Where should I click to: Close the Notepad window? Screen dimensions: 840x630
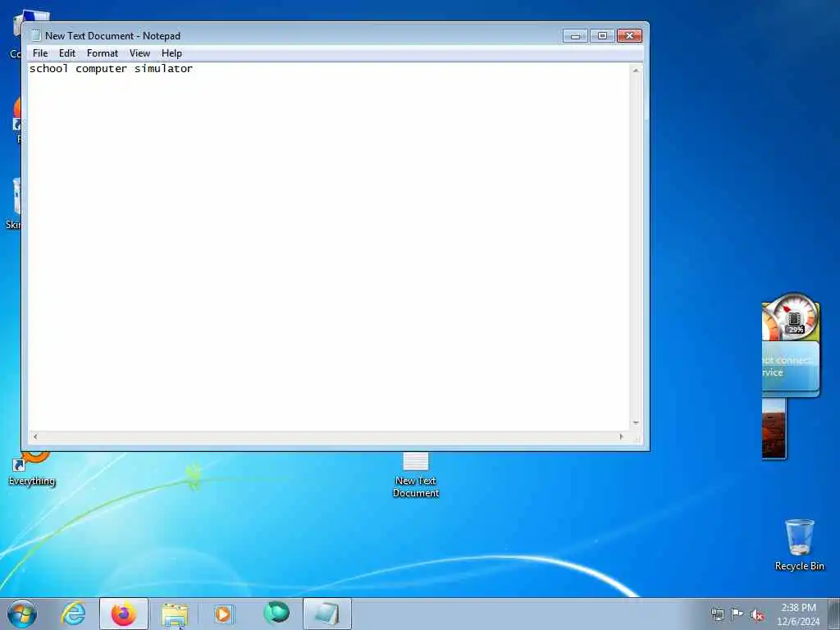coord(629,36)
